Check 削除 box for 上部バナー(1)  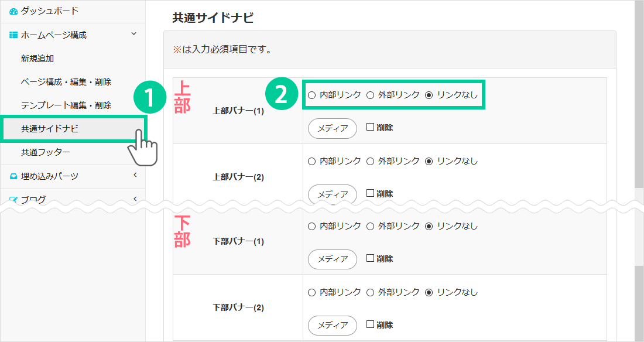(370, 127)
